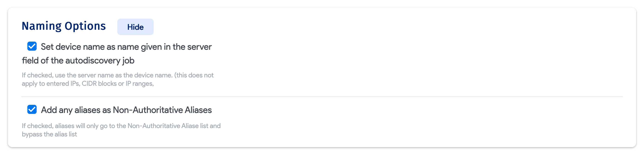The width and height of the screenshot is (644, 152).
Task: Click 'Non-Authoritative Aliases' in the second option label
Action: (x=162, y=110)
